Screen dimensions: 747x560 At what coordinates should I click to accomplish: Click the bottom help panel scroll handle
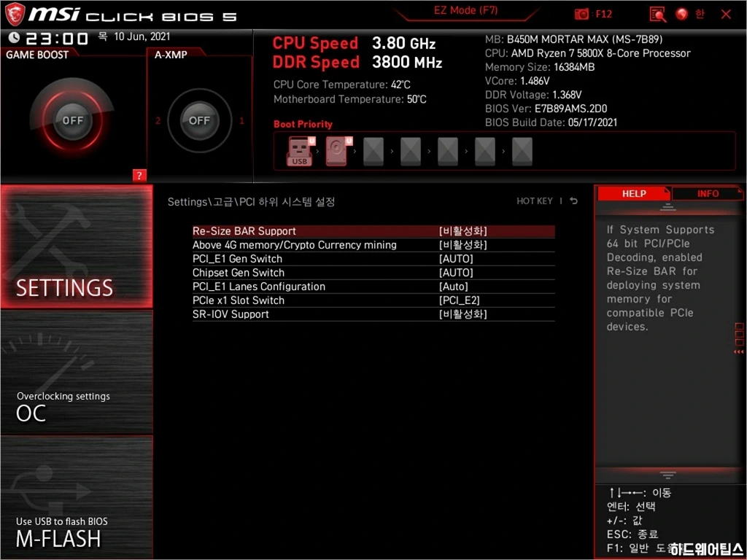pyautogui.click(x=667, y=475)
